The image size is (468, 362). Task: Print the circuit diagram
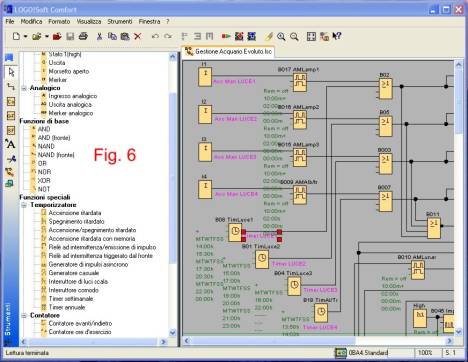pyautogui.click(x=83, y=36)
